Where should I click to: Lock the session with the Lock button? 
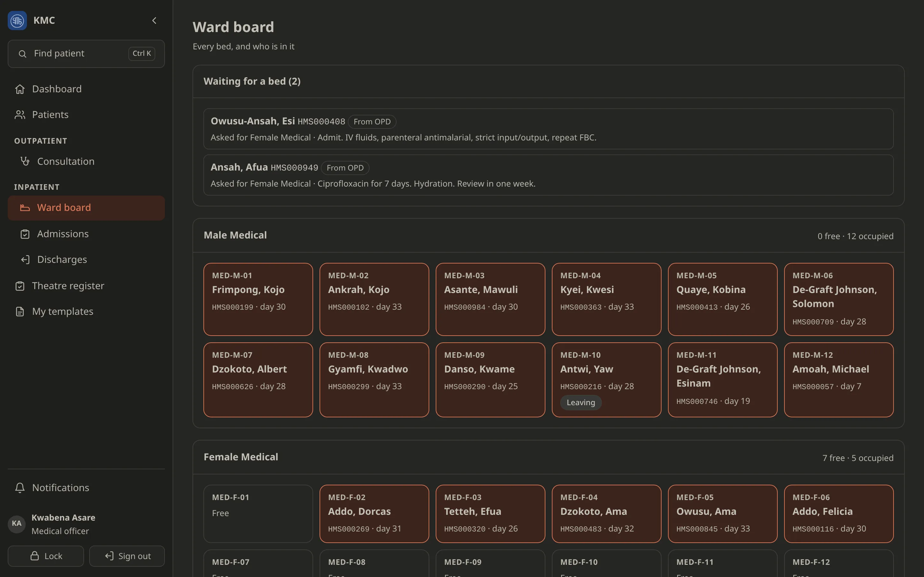46,556
